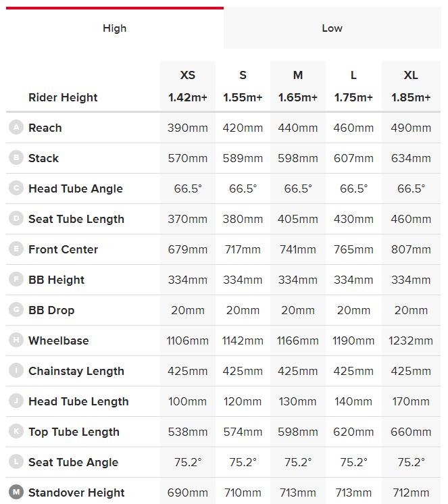Click the F icon beside BB Height
Viewport: 448px width, 504px height.
(15, 279)
